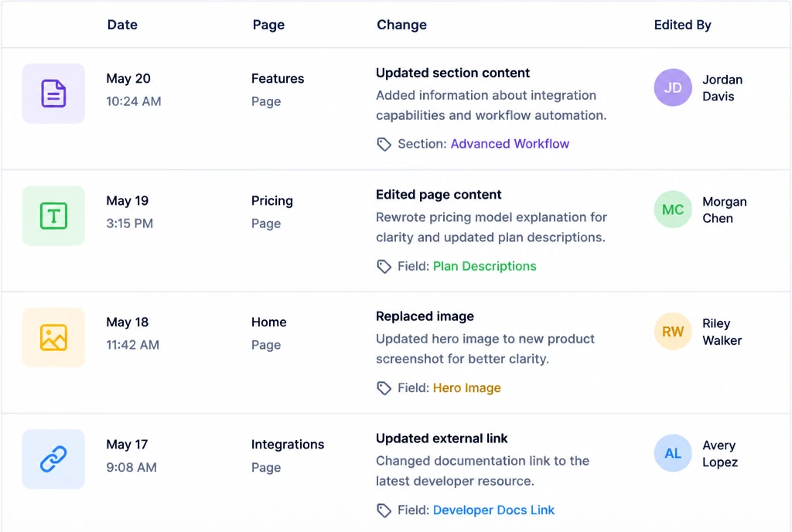This screenshot has width=792, height=532.
Task: Click the purple document icon for May 20
Action: point(53,94)
